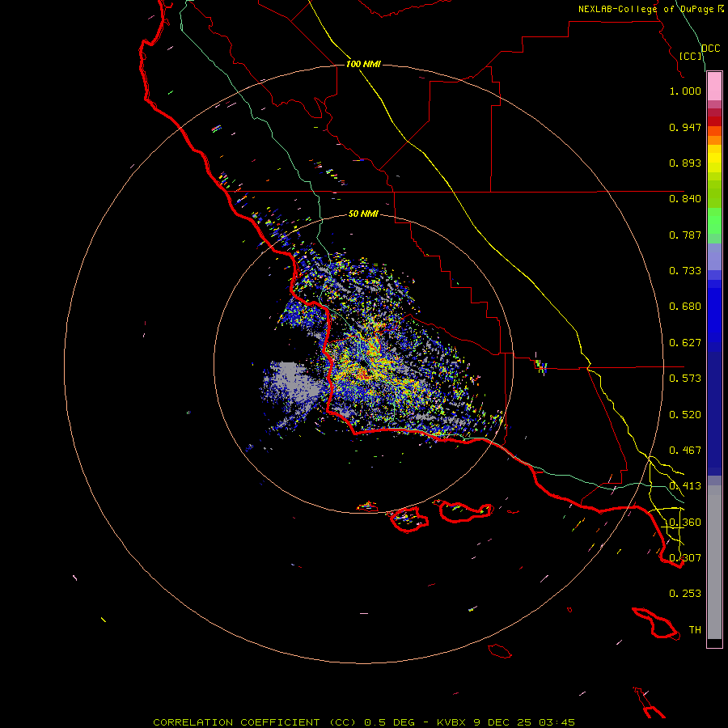Click the 0.627 legend value
Screen dimensions: 728x728
coord(685,343)
